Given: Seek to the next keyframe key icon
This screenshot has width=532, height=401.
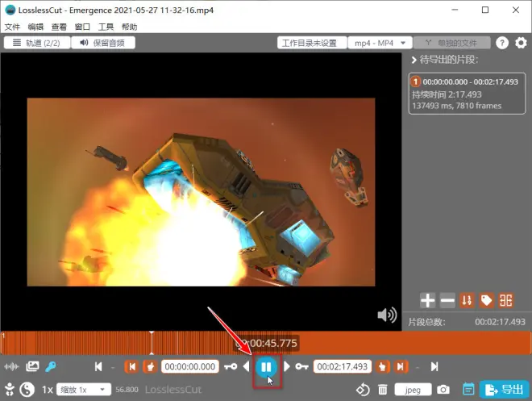Looking at the screenshot, I should 302,366.
